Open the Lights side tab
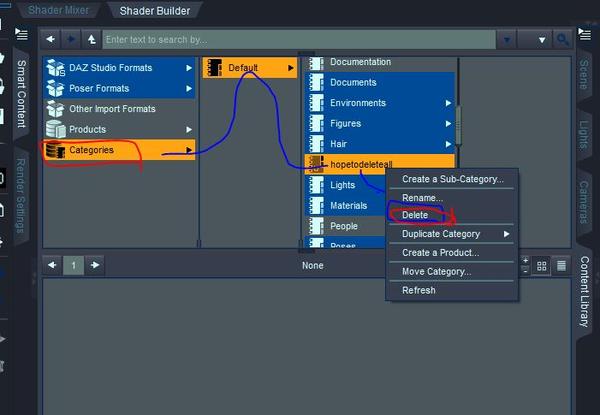The height and width of the screenshot is (415, 600). pyautogui.click(x=584, y=135)
